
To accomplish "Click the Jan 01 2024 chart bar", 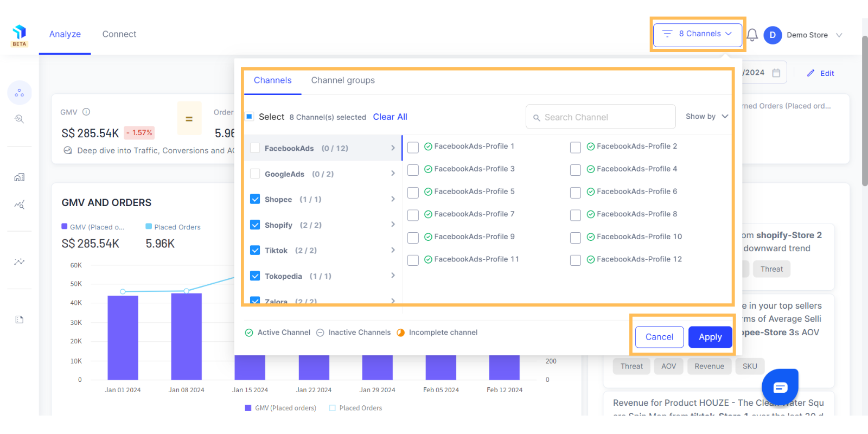I will point(123,337).
